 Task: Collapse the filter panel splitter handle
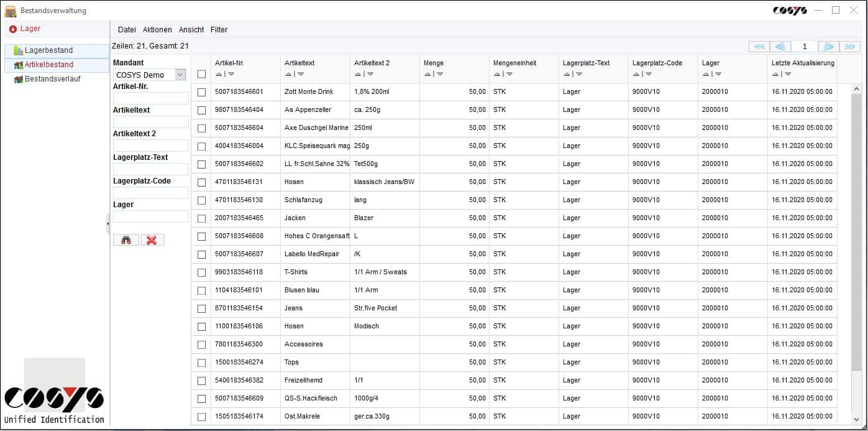click(108, 223)
